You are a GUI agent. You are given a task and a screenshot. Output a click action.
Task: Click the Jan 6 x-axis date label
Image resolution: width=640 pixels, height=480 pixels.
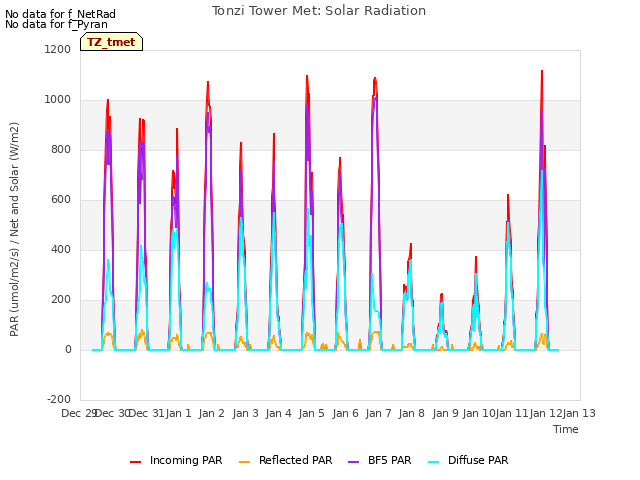pyautogui.click(x=345, y=413)
